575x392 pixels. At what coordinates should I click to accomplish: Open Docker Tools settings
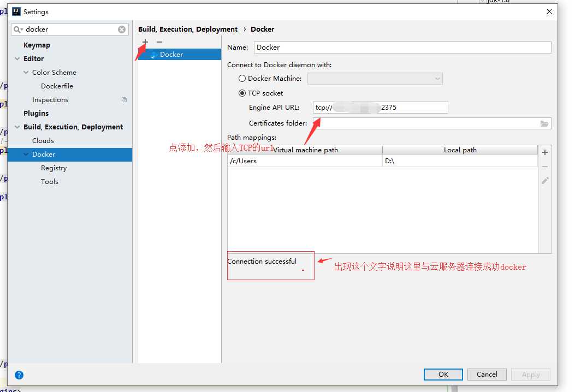[50, 181]
